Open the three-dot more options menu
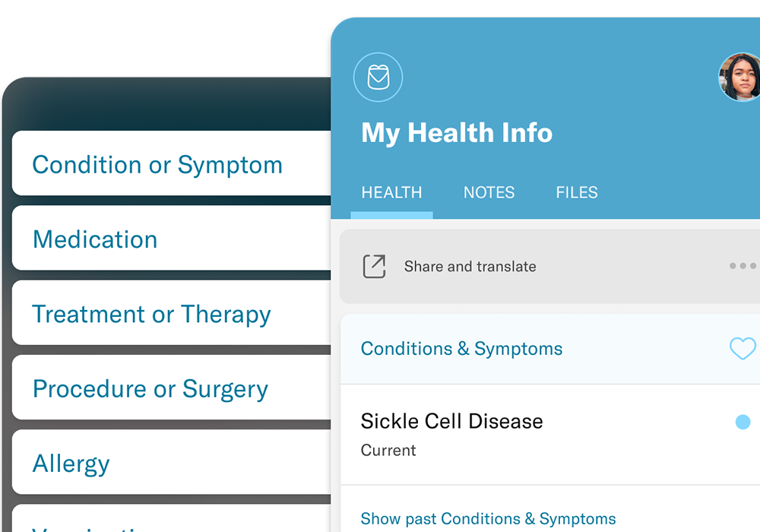This screenshot has width=760, height=532. tap(743, 266)
